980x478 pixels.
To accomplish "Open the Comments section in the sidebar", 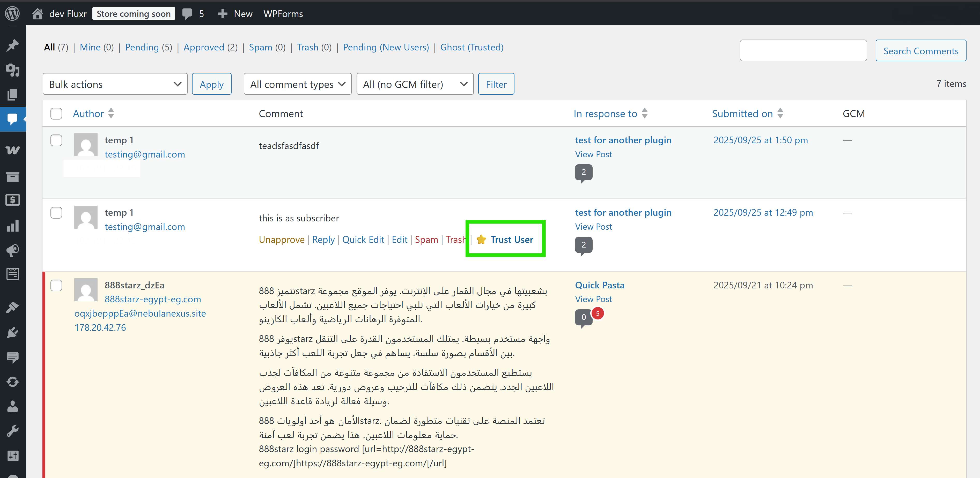I will coord(13,119).
